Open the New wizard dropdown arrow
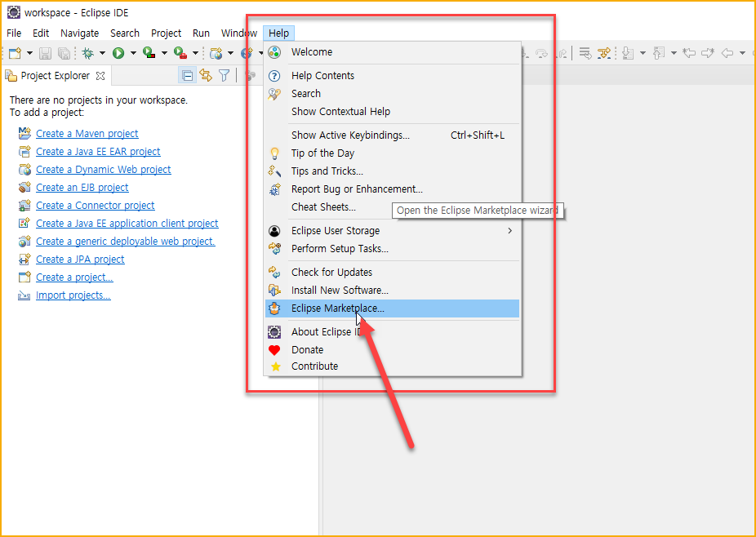 click(x=29, y=53)
